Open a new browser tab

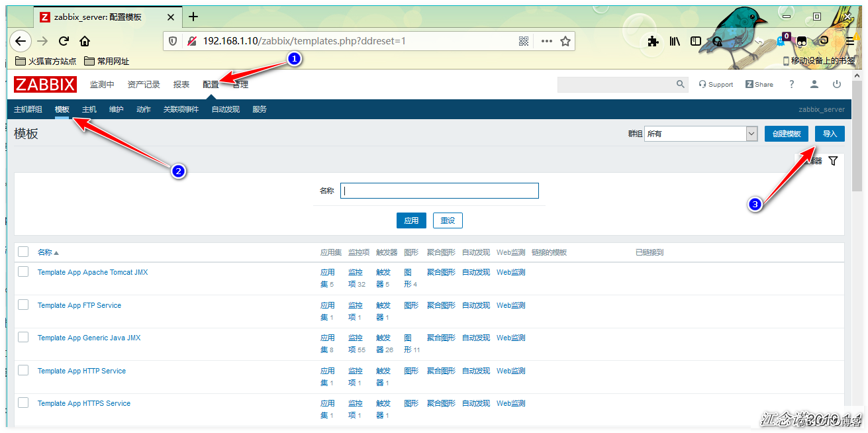tap(193, 17)
